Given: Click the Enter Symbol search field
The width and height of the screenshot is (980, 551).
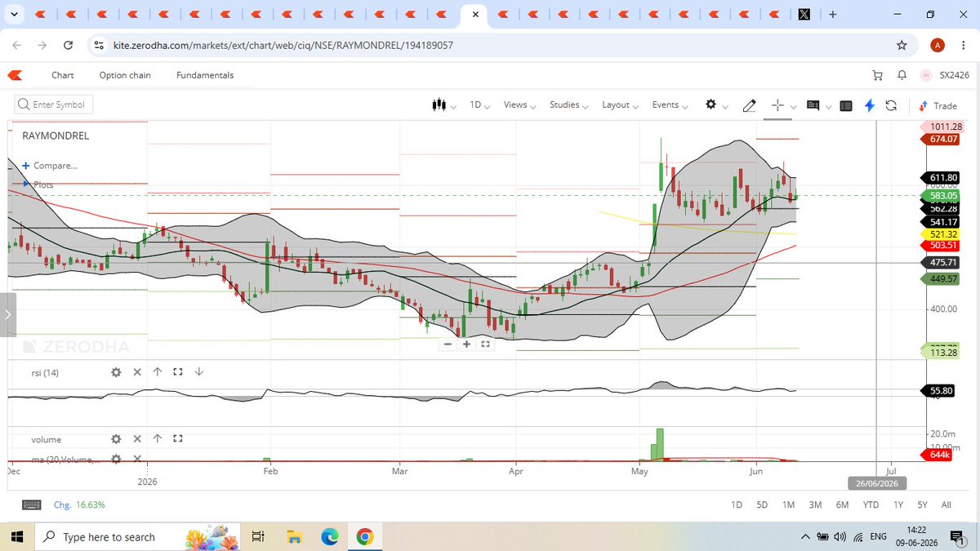Looking at the screenshot, I should (x=52, y=104).
